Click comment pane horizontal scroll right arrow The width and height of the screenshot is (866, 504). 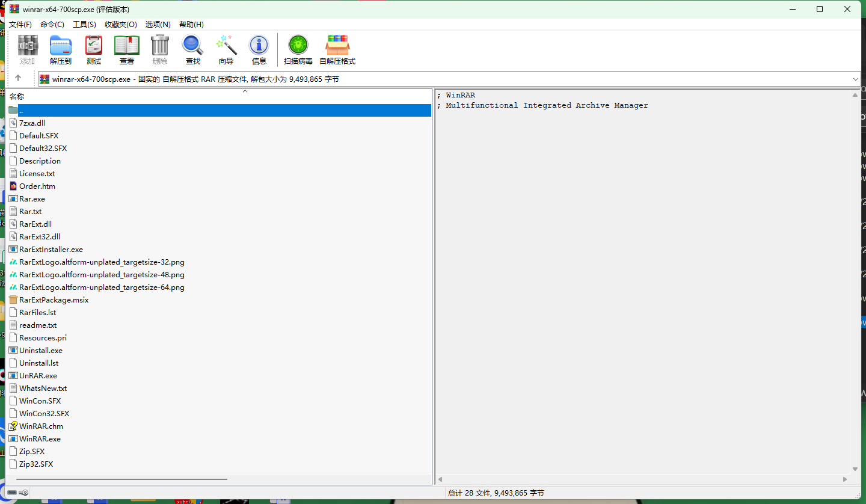[845, 479]
